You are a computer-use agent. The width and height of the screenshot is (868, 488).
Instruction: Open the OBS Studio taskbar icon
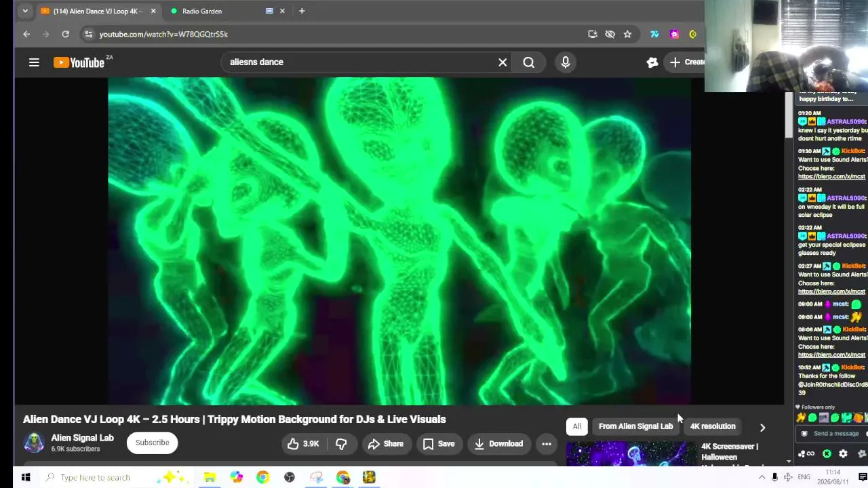[x=290, y=477]
